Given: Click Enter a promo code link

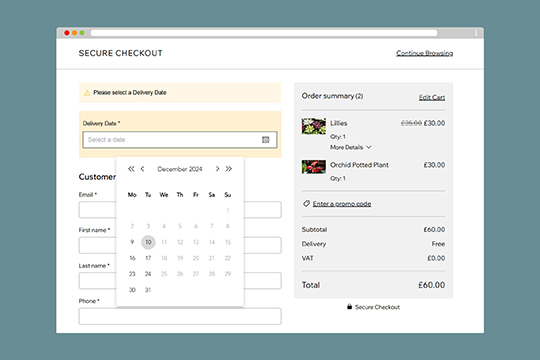Looking at the screenshot, I should click(x=342, y=204).
